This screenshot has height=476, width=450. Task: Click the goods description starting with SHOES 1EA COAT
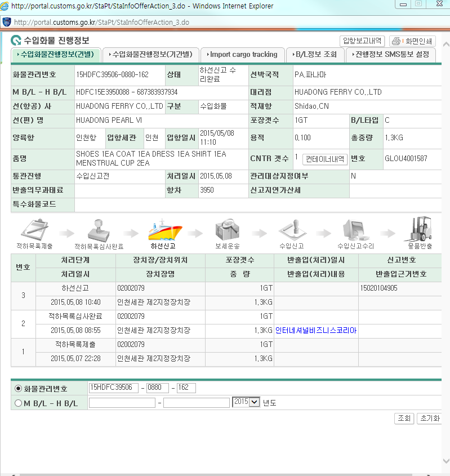[x=151, y=158]
